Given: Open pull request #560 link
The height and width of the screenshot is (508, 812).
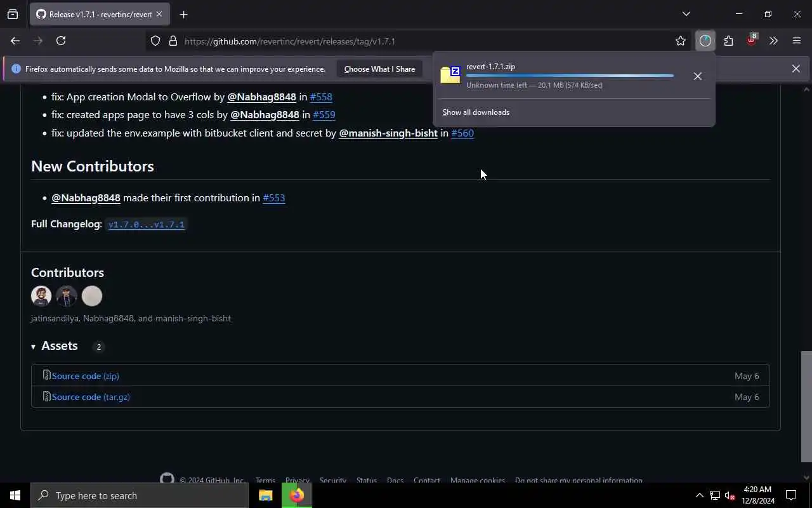Looking at the screenshot, I should coord(462,133).
